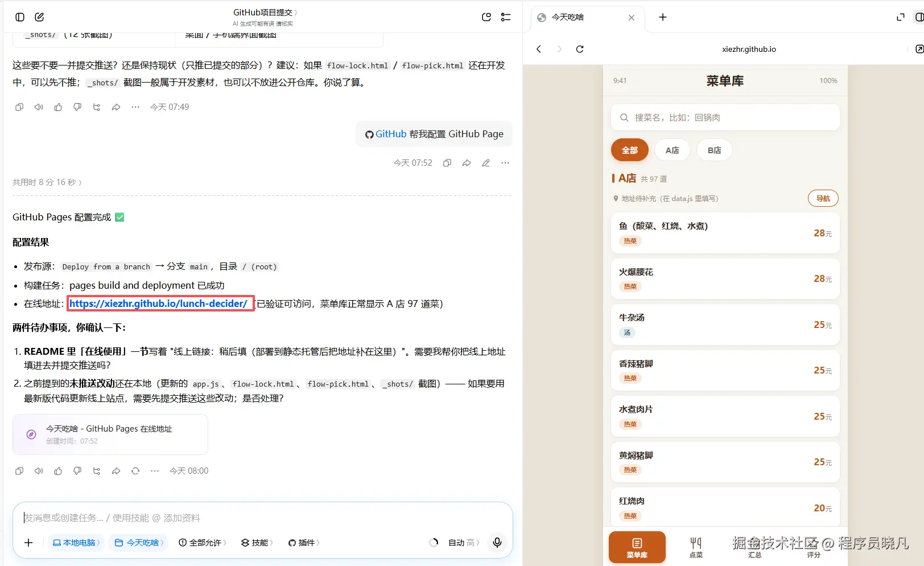Image resolution: width=924 pixels, height=566 pixels.
Task: Dislike the 07:49 assistant reply
Action: (77, 107)
